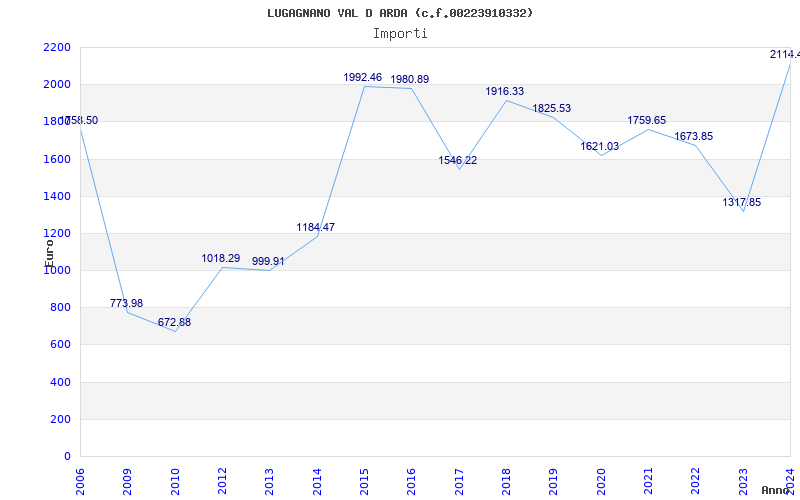Select the data label 1759.65

[x=646, y=121]
